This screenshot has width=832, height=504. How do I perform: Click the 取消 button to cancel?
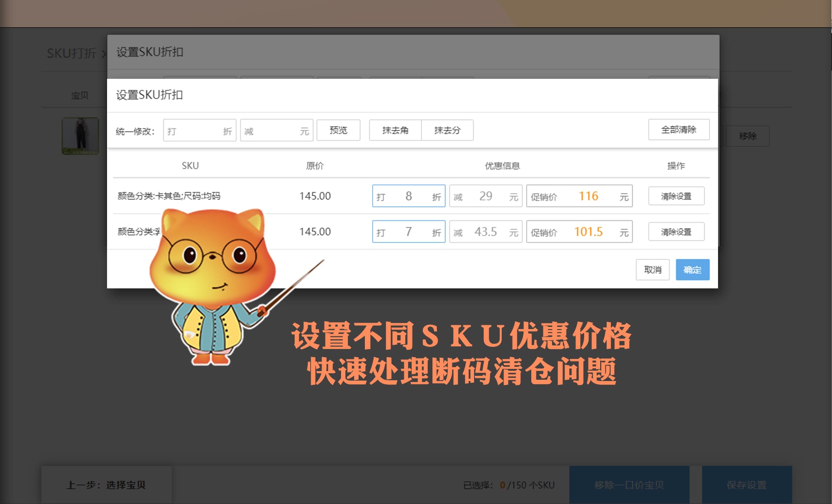[x=653, y=269]
